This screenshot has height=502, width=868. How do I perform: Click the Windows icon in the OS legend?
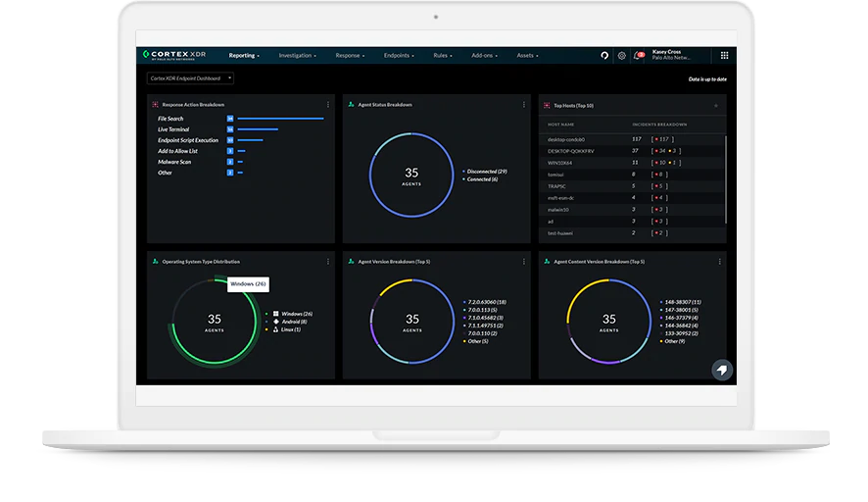275,314
